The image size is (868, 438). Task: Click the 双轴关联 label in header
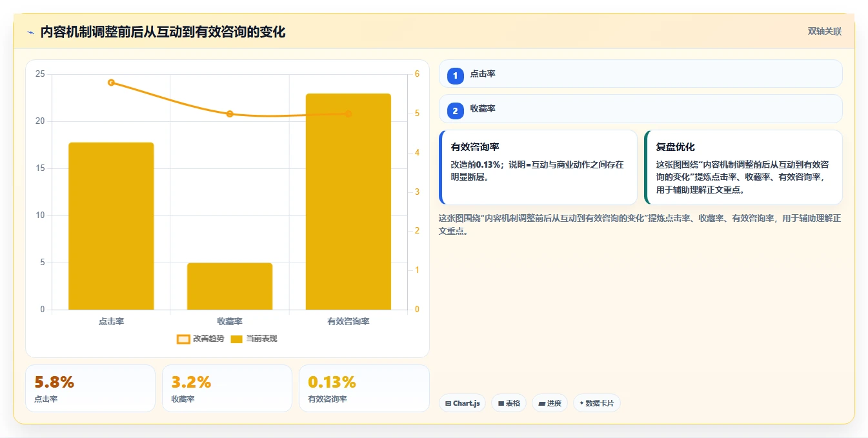tap(824, 32)
